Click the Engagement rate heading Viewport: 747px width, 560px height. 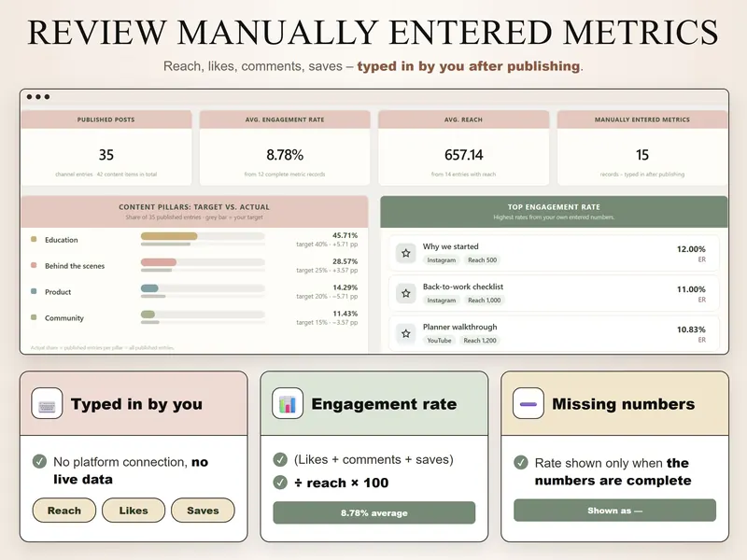tap(384, 404)
